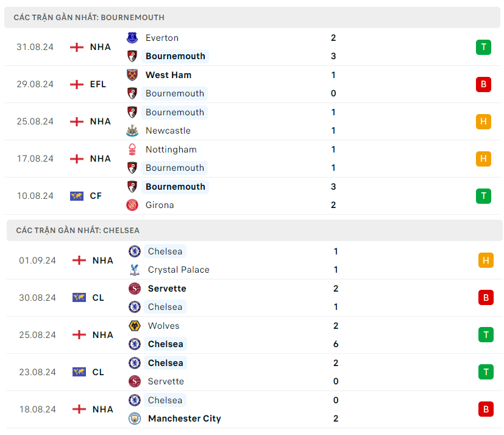504x435 pixels.
Task: Click the Manchester City crest icon
Action: tap(135, 419)
